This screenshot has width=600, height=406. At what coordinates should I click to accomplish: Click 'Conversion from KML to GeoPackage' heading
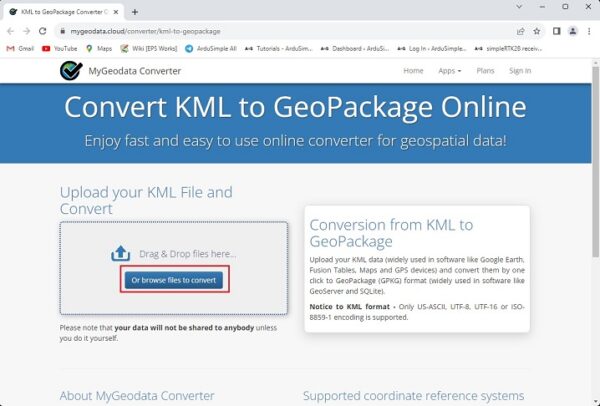coord(391,233)
